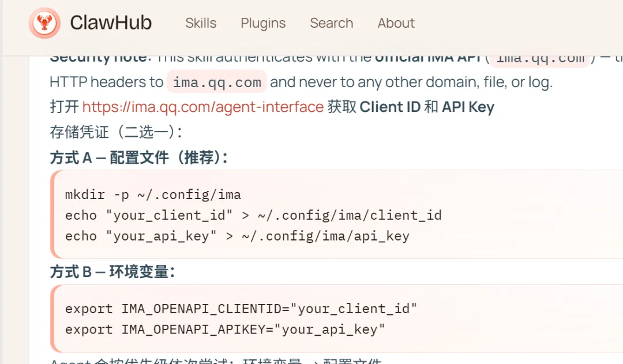Click the ima.qq.com inline code
This screenshot has height=364, width=623.
click(216, 82)
